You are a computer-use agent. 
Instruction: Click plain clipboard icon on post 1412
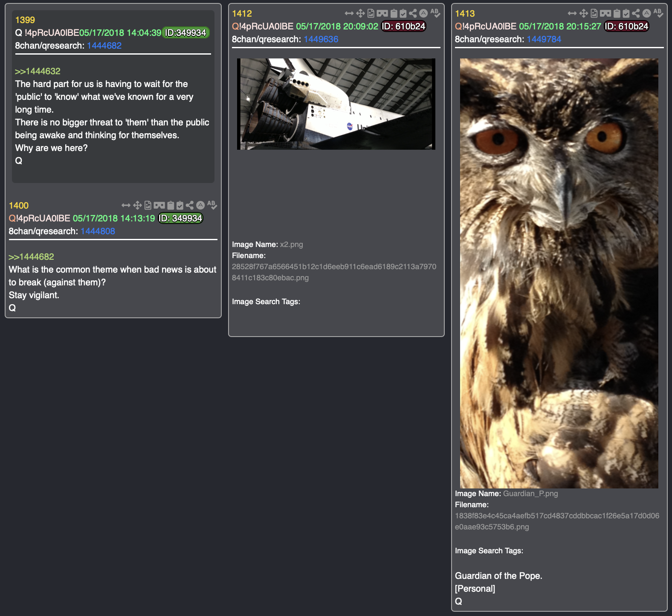click(x=394, y=13)
